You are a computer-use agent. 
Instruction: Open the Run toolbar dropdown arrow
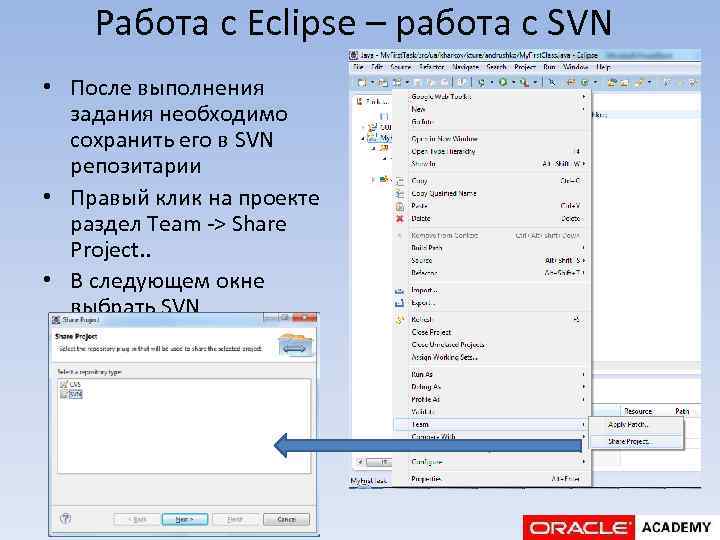pyautogui.click(x=513, y=83)
